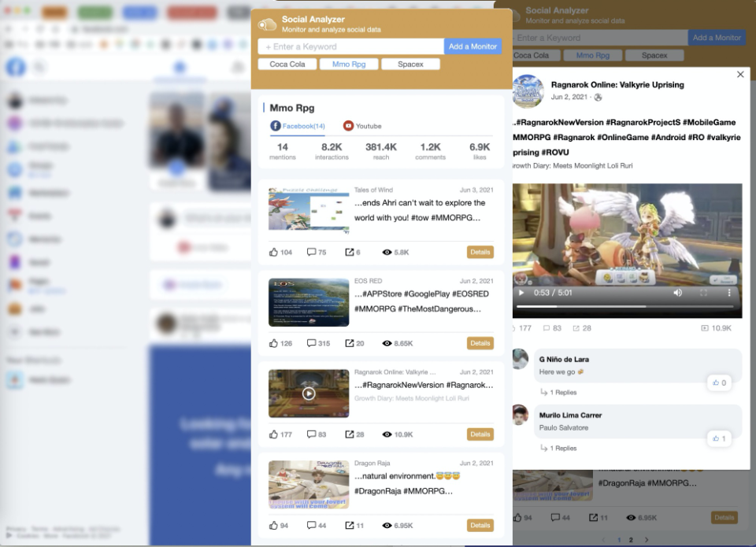The height and width of the screenshot is (547, 756).
Task: Open Details for the Tales of Wind post
Action: [x=480, y=252]
